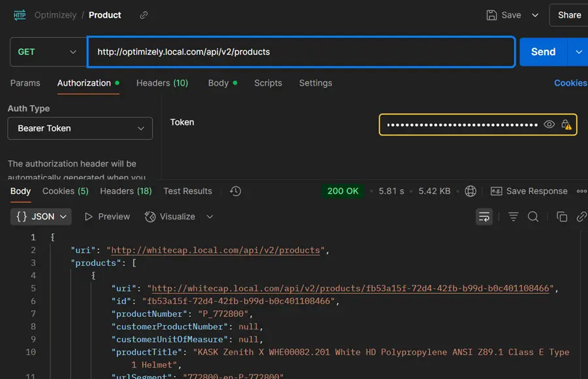
Task: Click the Save floppy disk icon
Action: (x=491, y=15)
